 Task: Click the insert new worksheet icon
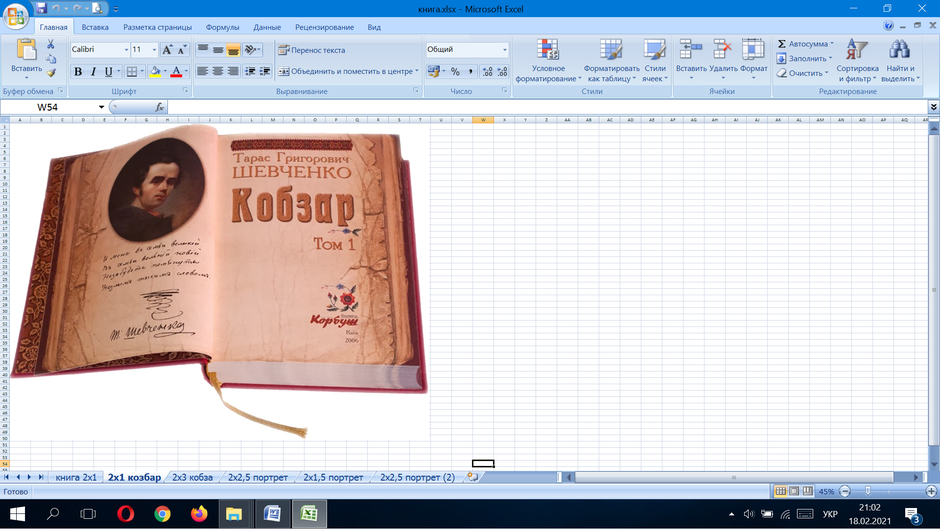[473, 477]
